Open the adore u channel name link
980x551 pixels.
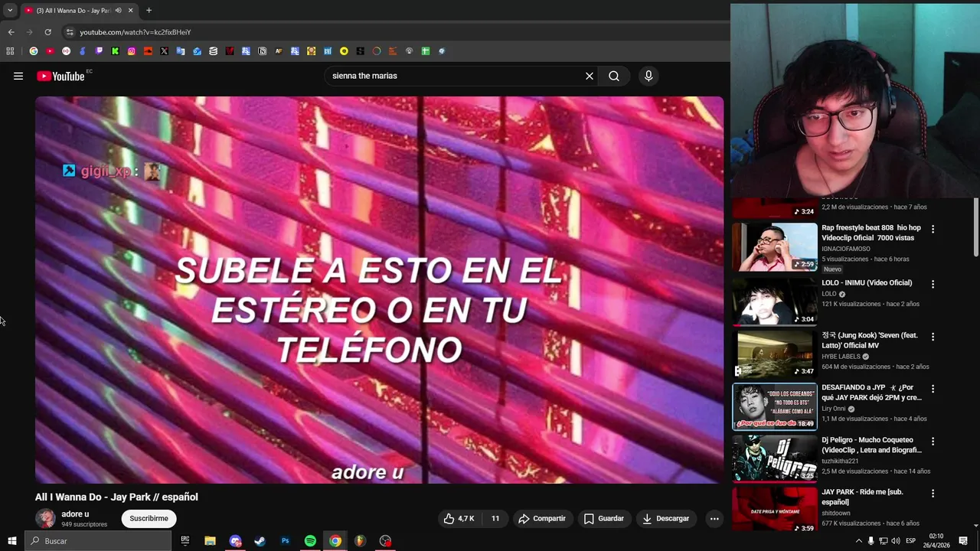click(75, 514)
